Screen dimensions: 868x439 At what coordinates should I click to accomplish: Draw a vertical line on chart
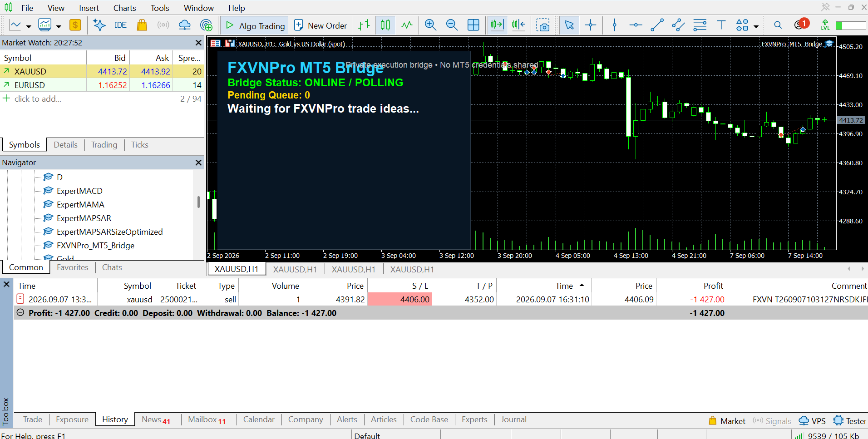point(615,25)
